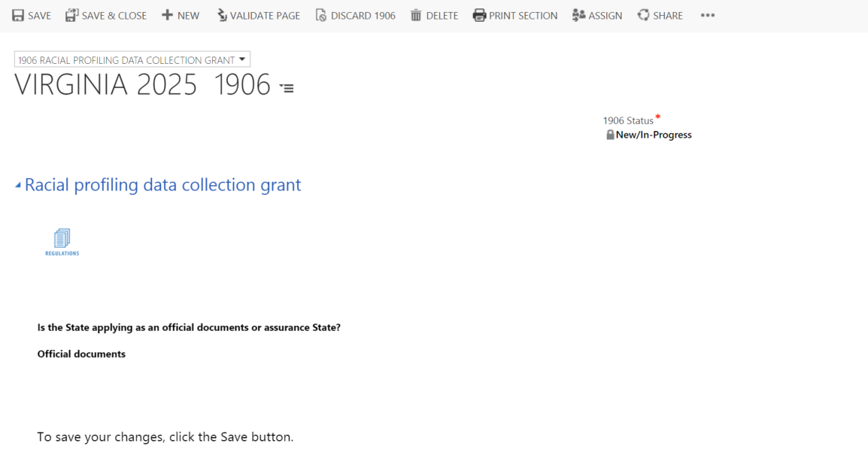Collapse the Racial profiling section using its triangle

pyautogui.click(x=18, y=186)
